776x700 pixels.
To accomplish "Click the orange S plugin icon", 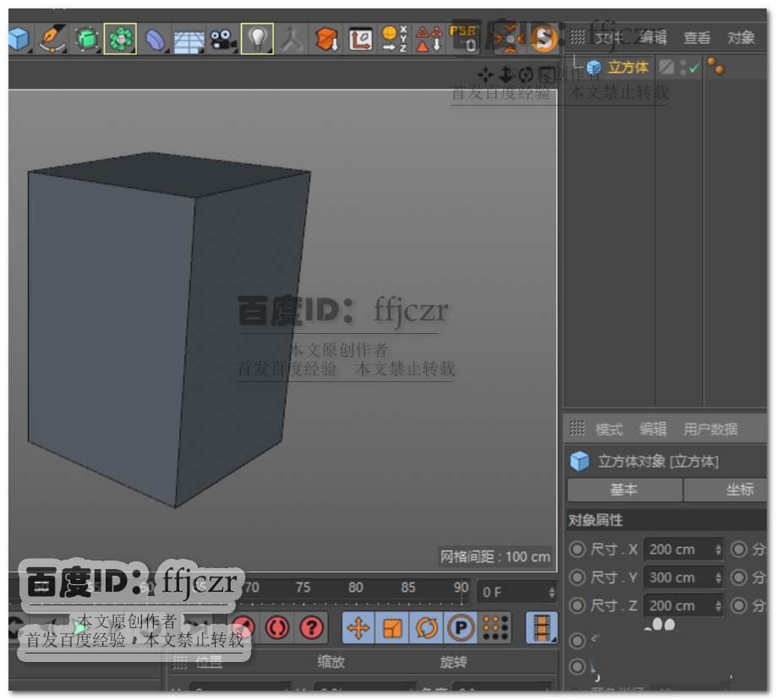I will (x=544, y=39).
